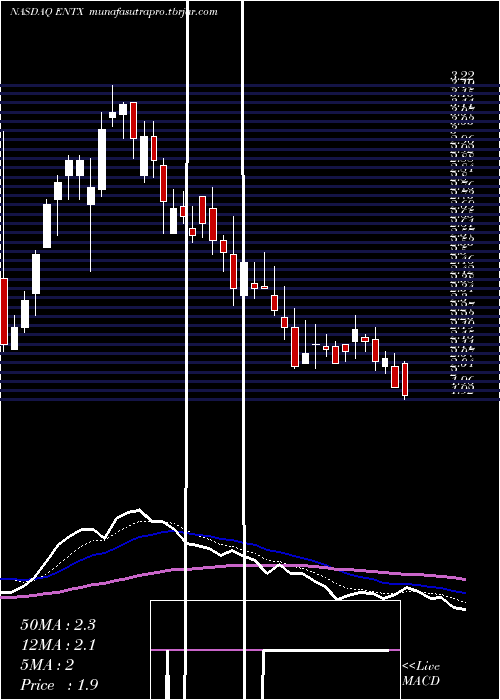Click the "<<Live" label
This screenshot has width=500, height=700.
tap(421, 667)
